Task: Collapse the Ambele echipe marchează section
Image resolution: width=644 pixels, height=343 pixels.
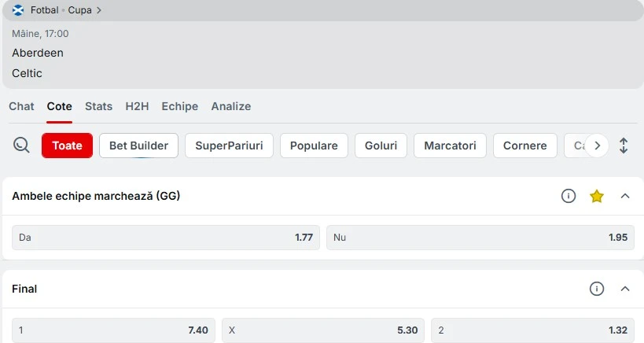Action: click(x=625, y=196)
